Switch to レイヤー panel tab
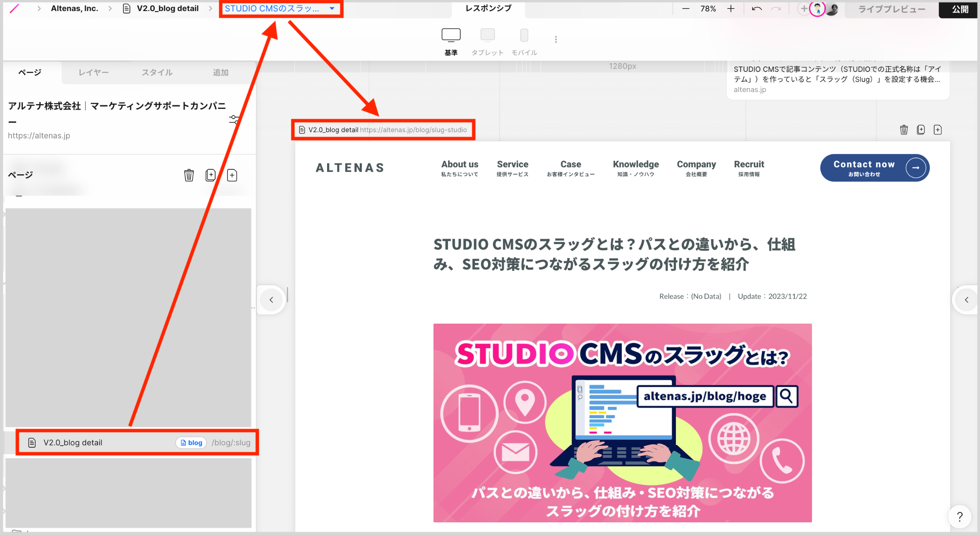 (94, 72)
